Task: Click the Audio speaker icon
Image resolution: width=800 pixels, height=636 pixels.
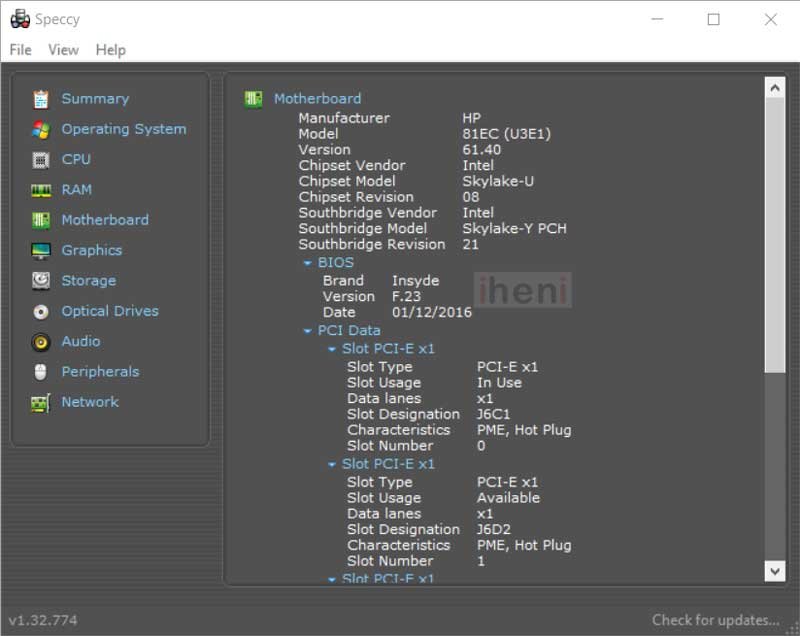Action: (41, 342)
